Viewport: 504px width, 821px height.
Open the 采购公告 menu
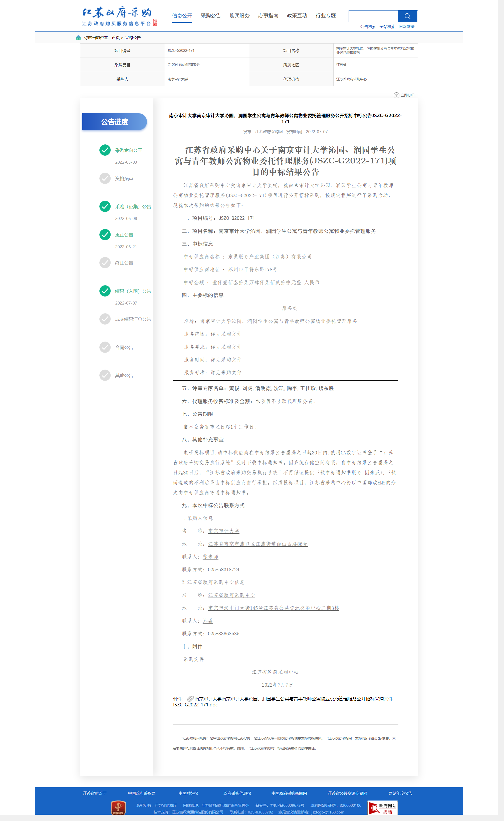coord(211,16)
